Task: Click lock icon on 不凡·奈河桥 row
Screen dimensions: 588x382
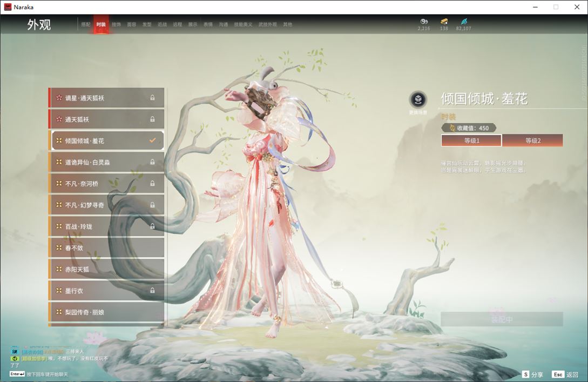Action: (x=152, y=184)
